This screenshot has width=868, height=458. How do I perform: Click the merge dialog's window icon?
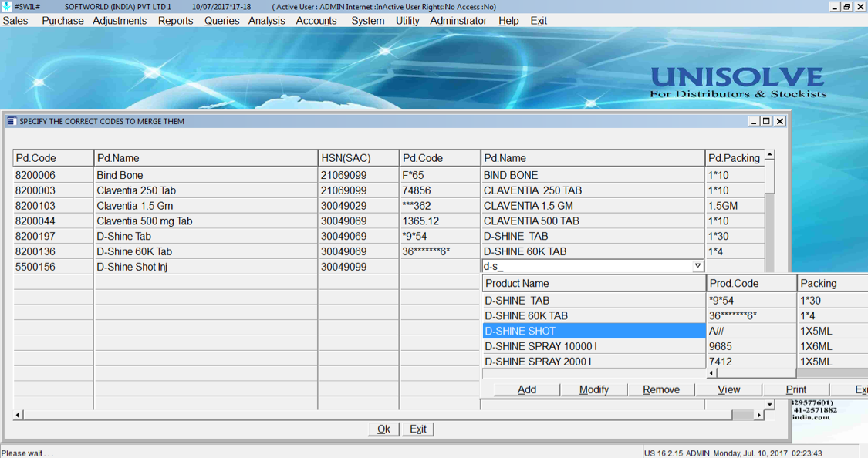[x=11, y=121]
